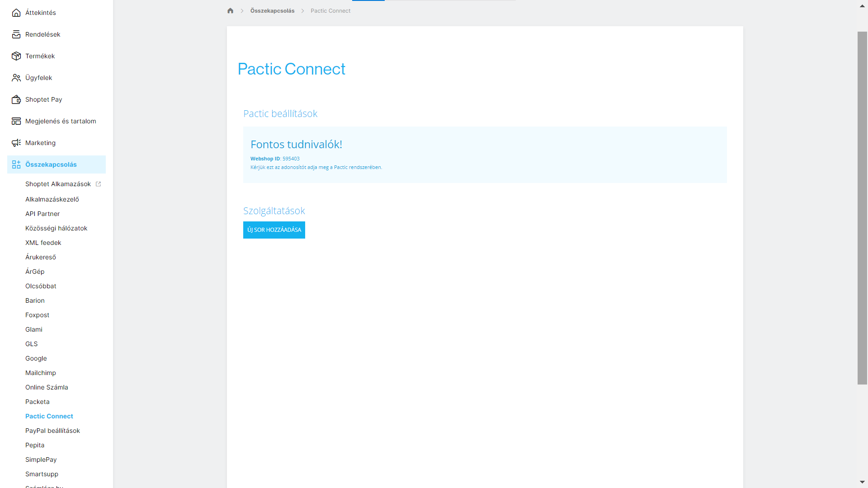The image size is (868, 488).
Task: Click the Termékek box icon
Action: (16, 56)
